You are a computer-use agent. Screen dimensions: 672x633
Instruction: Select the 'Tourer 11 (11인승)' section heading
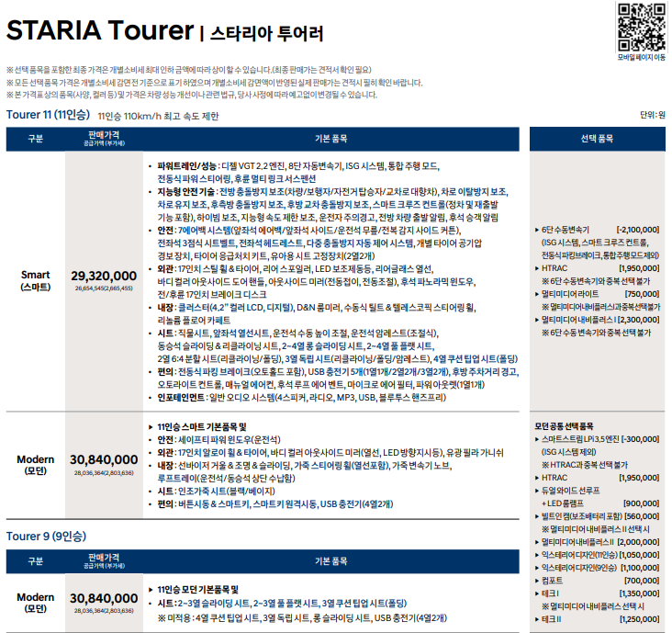click(x=48, y=115)
